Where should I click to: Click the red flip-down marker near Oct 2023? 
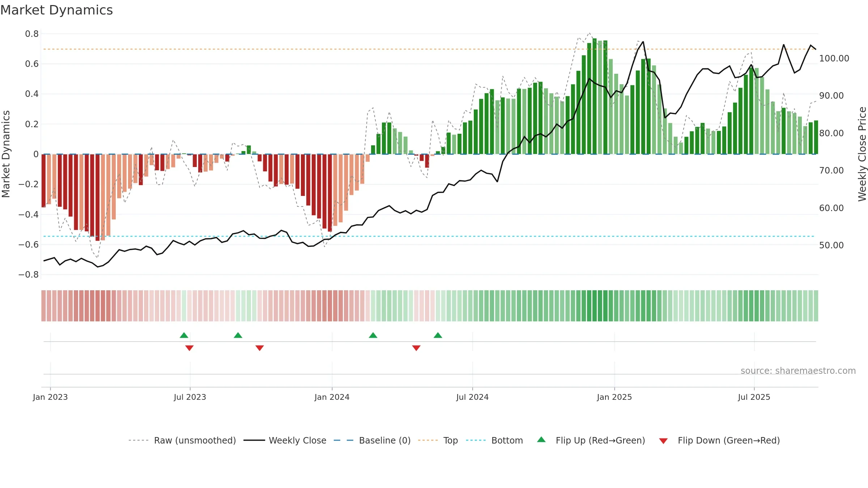(260, 348)
